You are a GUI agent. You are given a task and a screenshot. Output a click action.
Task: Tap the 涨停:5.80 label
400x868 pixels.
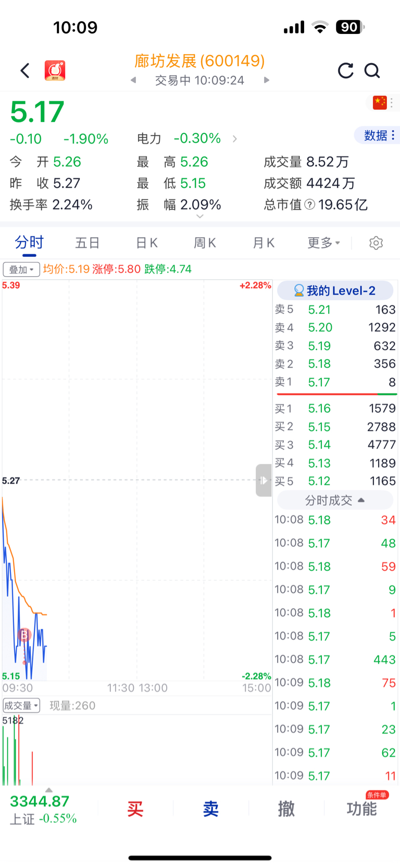[x=117, y=269]
